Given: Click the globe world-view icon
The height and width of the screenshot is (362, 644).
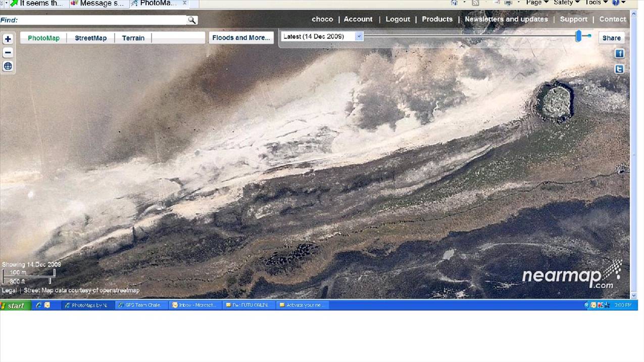Looking at the screenshot, I should 8,66.
